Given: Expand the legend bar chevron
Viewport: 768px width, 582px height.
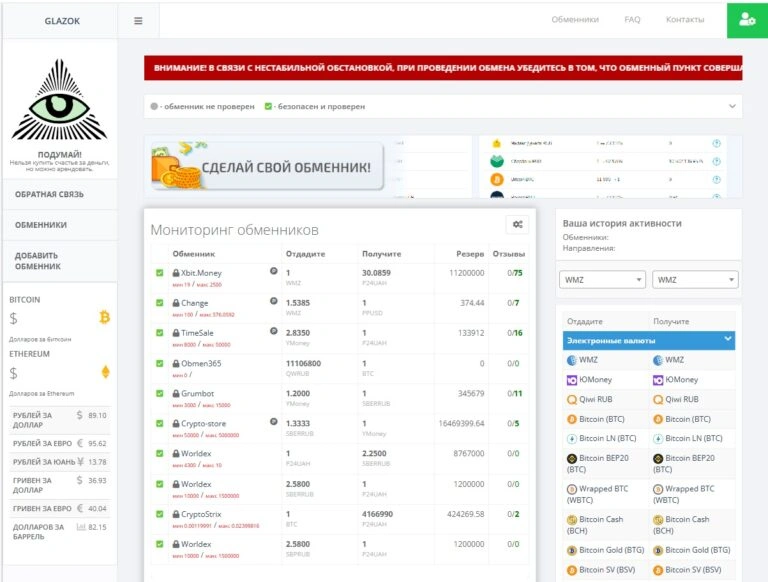Looking at the screenshot, I should tap(732, 106).
